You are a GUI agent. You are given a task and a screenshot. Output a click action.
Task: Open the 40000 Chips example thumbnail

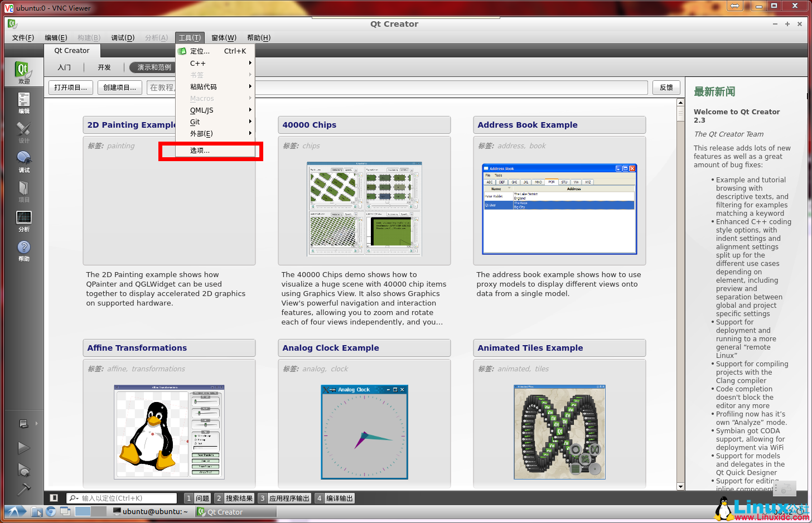(x=364, y=209)
